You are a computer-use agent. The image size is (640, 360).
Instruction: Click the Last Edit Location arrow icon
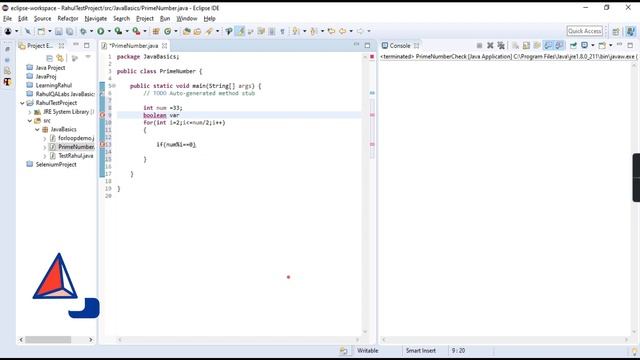331,31
